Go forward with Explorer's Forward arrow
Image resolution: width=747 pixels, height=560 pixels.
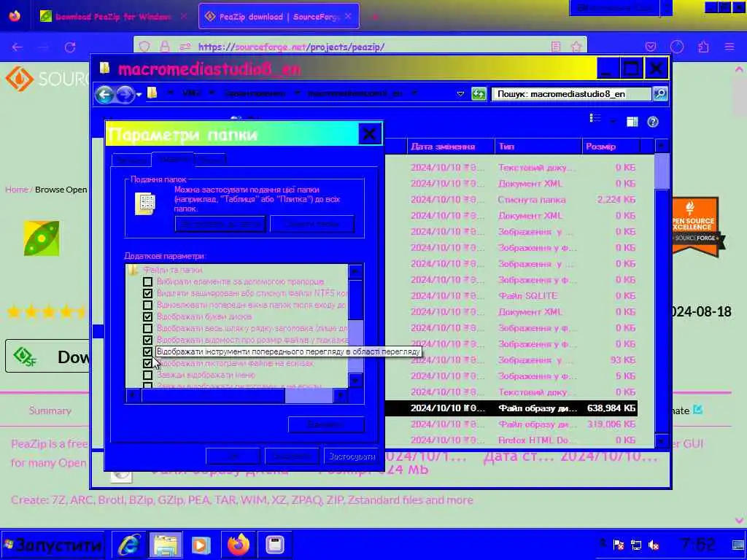click(x=125, y=94)
